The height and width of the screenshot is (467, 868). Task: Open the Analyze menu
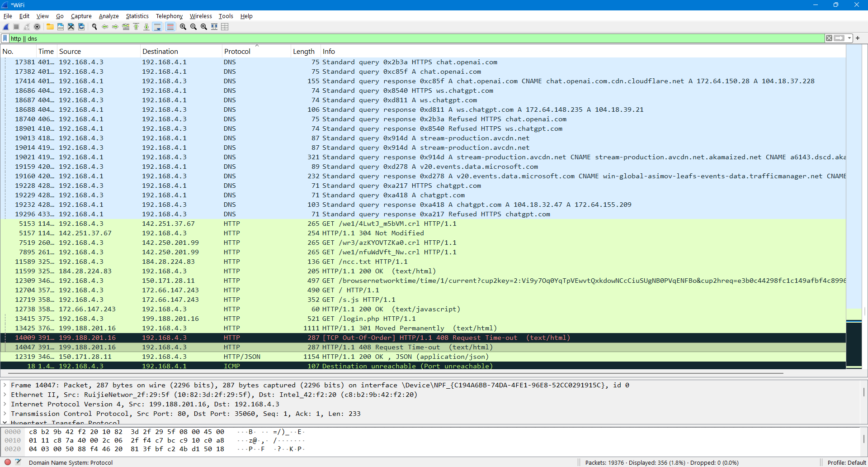[108, 16]
